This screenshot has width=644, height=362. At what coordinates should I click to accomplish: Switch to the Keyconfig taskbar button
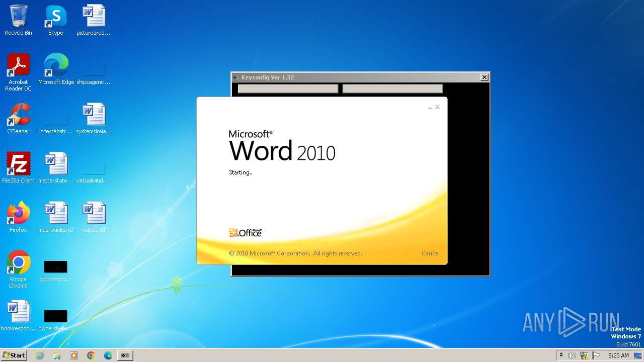coord(125,355)
